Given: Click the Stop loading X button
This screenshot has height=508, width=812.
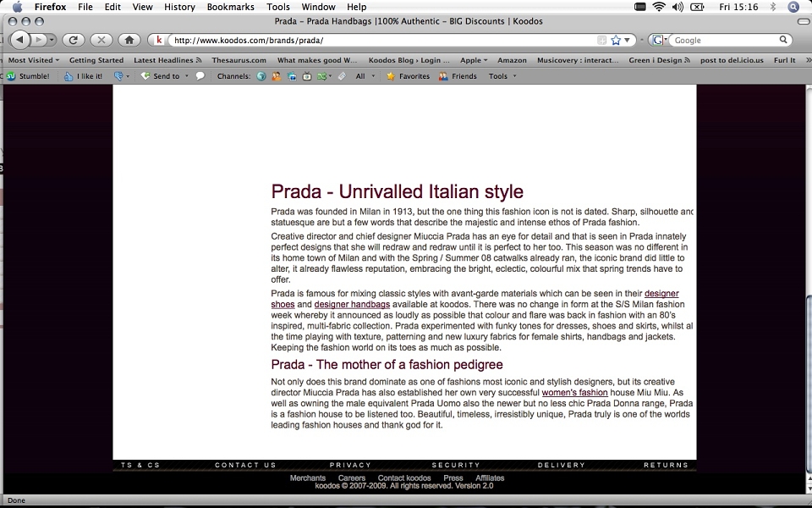Looking at the screenshot, I should click(101, 40).
